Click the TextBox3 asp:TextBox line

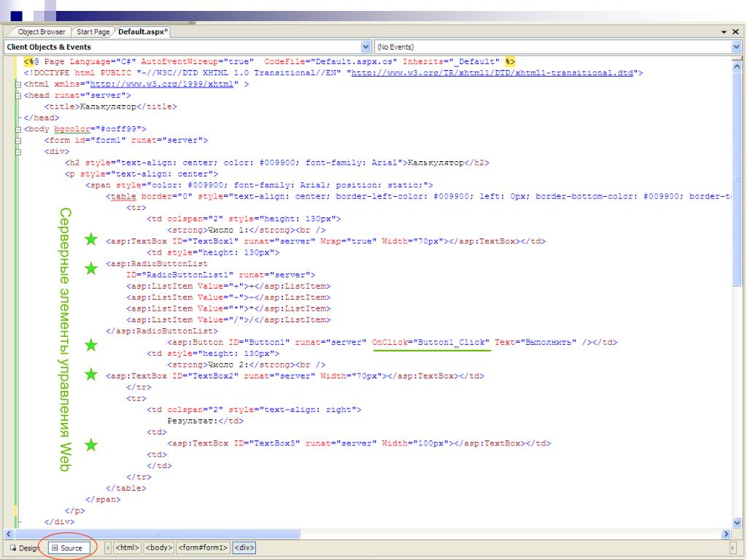point(359,443)
